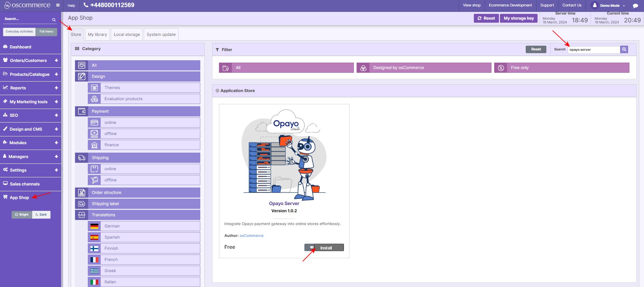This screenshot has width=644, height=287.
Task: Click the Design category pencil icon
Action: (x=82, y=76)
